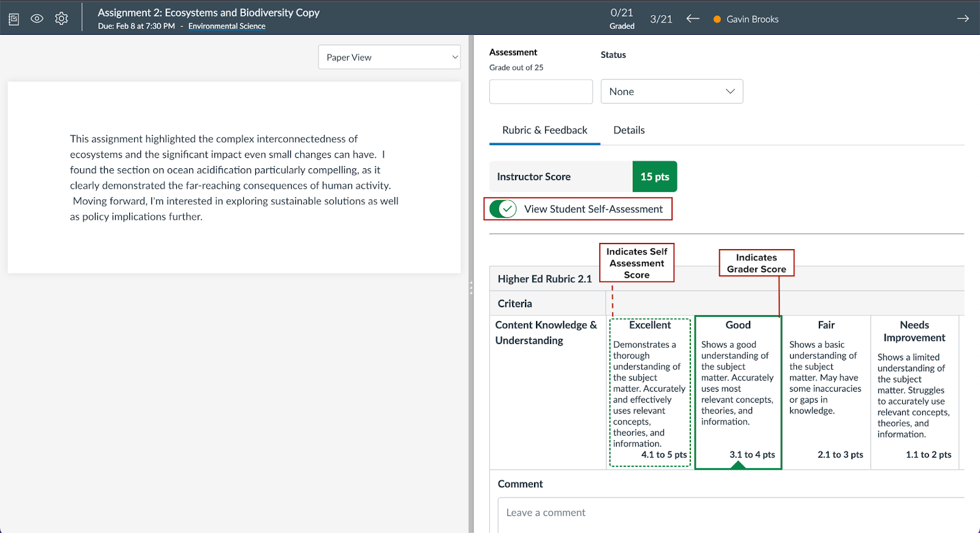Open the gradebook icon in the header
Image resolution: width=980 pixels, height=533 pixels.
pyautogui.click(x=14, y=19)
